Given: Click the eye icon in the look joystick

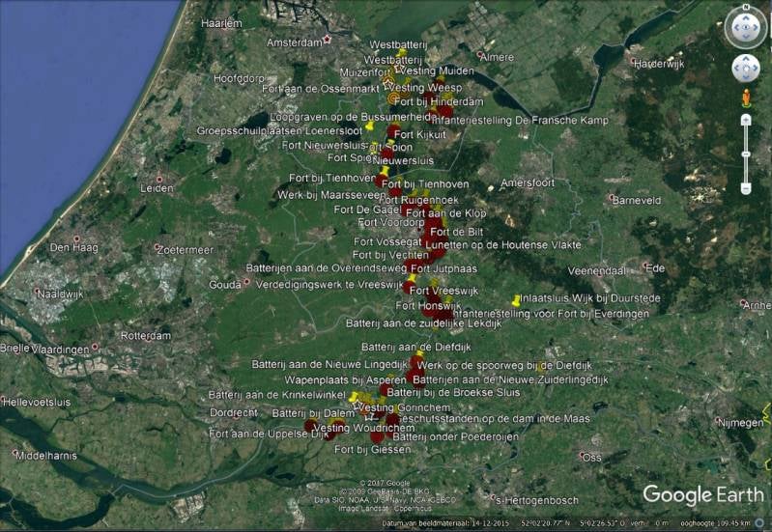Looking at the screenshot, I should point(746,28).
